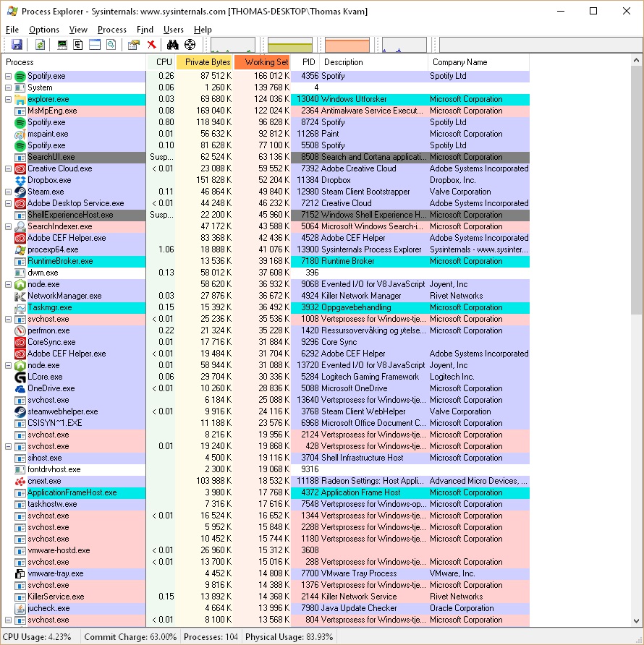Click the Steam.exe process icon
644x645 pixels.
point(20,192)
